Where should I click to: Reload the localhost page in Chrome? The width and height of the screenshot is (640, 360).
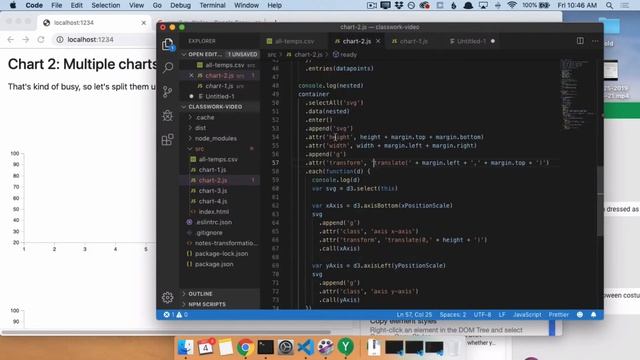[41, 40]
